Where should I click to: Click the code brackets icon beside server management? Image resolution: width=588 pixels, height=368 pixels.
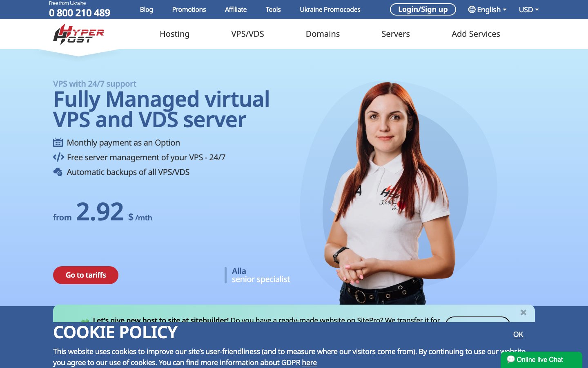[58, 157]
